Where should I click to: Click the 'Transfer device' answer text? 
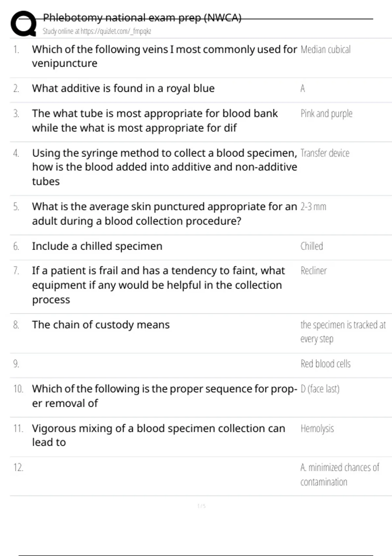pyautogui.click(x=325, y=153)
